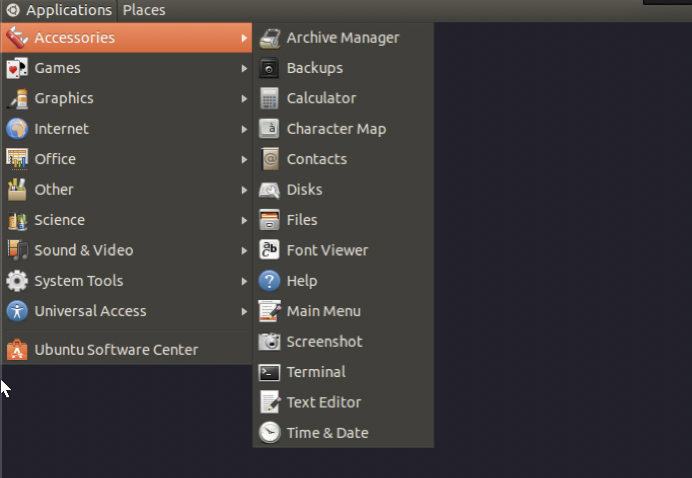
Task: Launch Calculator from Accessories list
Action: tap(343, 98)
